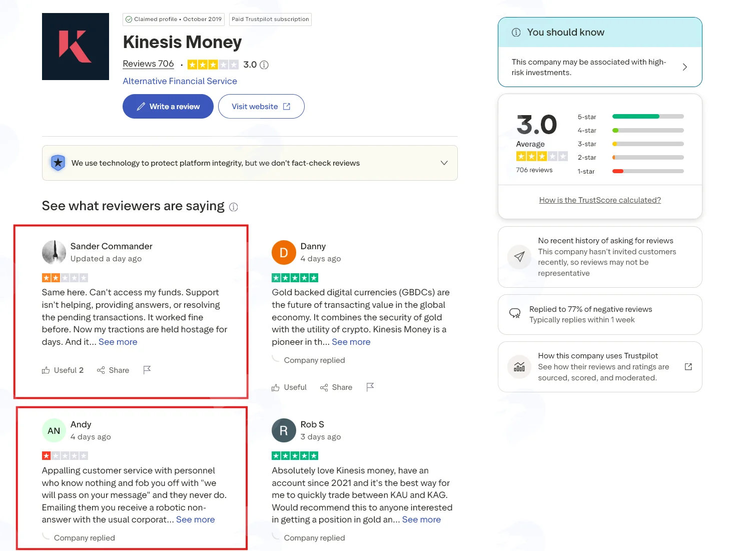Share Danny's review
756x551 pixels.
(336, 387)
